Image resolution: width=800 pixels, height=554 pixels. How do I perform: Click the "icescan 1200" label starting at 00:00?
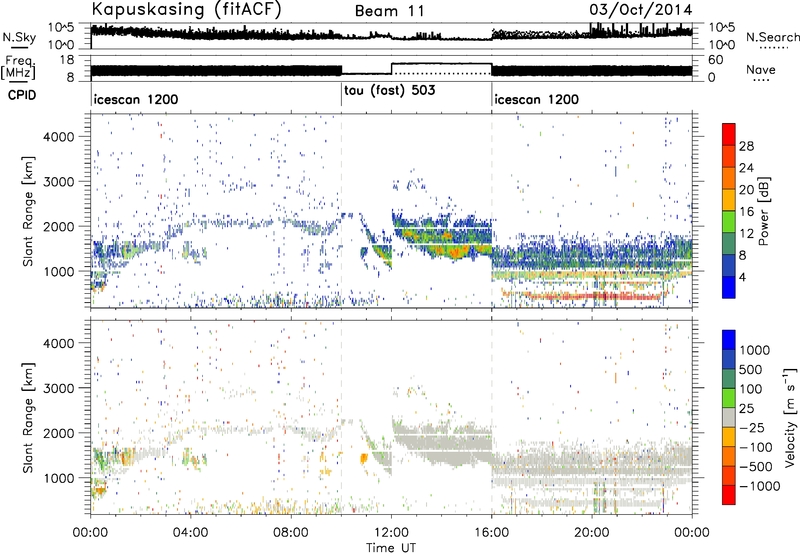[x=136, y=99]
